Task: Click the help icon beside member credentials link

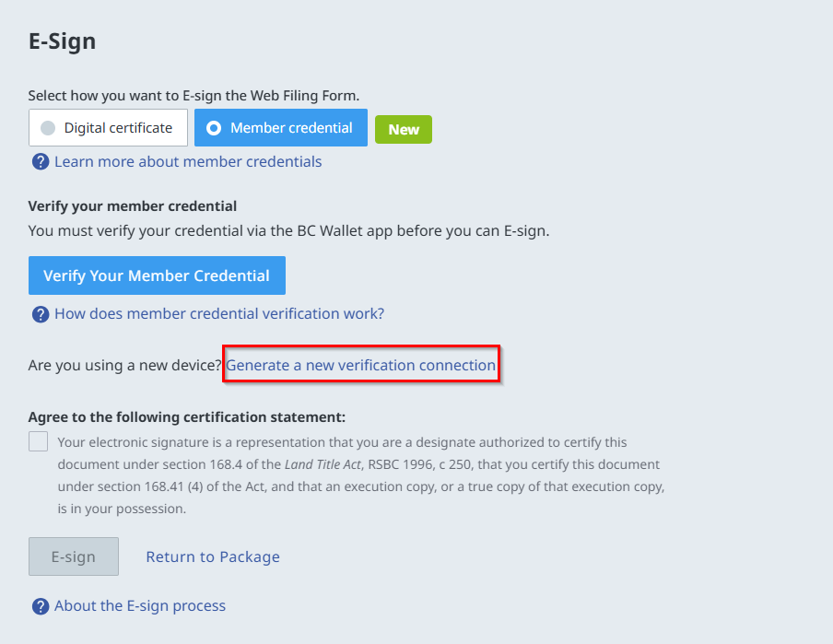Action: (x=40, y=162)
